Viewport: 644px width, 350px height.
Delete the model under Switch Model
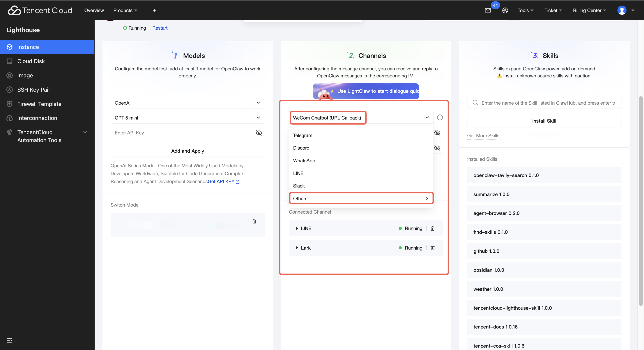254,221
